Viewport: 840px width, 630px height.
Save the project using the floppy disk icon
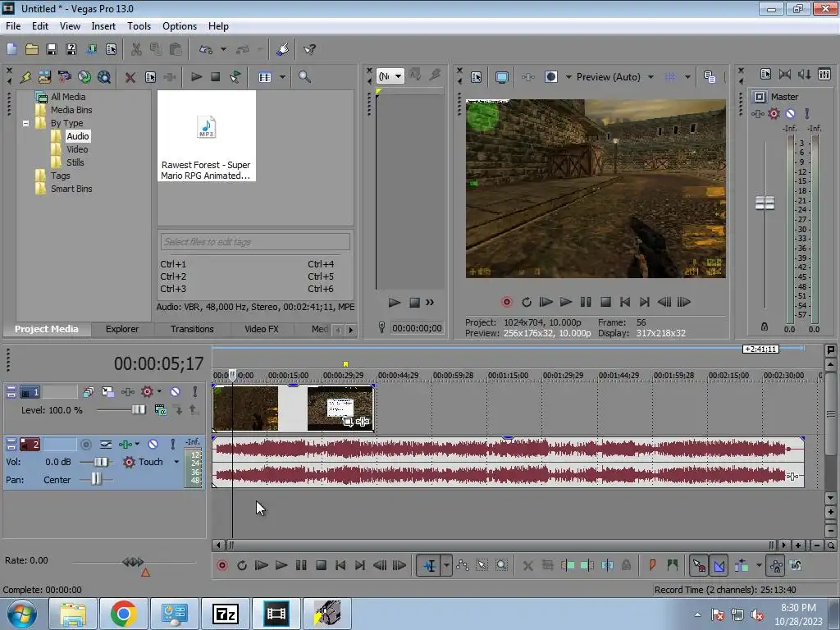[x=52, y=49]
